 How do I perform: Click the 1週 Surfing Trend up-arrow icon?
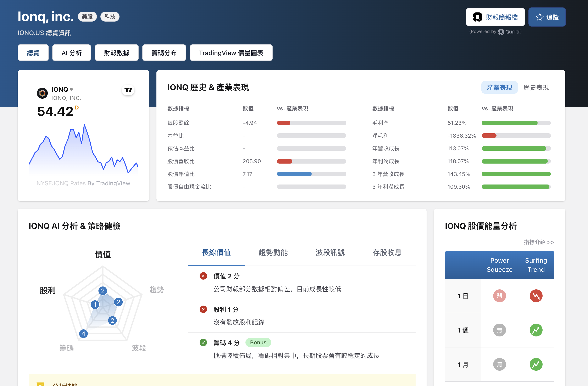[536, 330]
